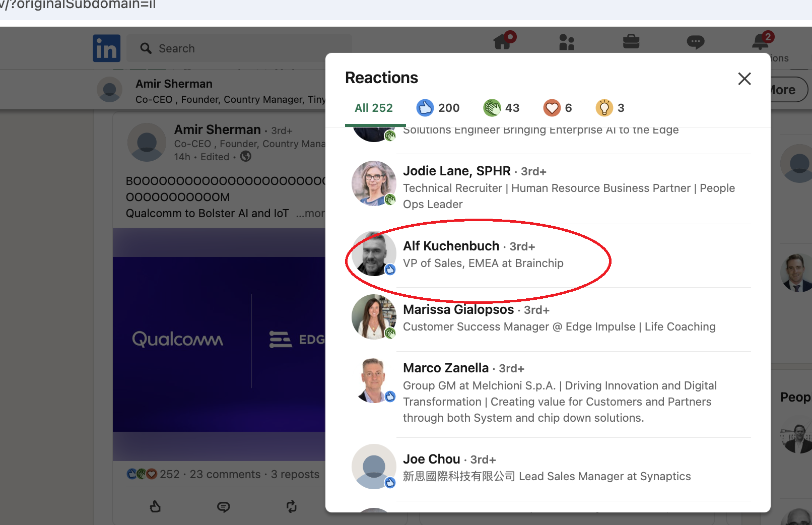Filter by Celebrate reactions (43)
The image size is (812, 525).
pyautogui.click(x=501, y=108)
